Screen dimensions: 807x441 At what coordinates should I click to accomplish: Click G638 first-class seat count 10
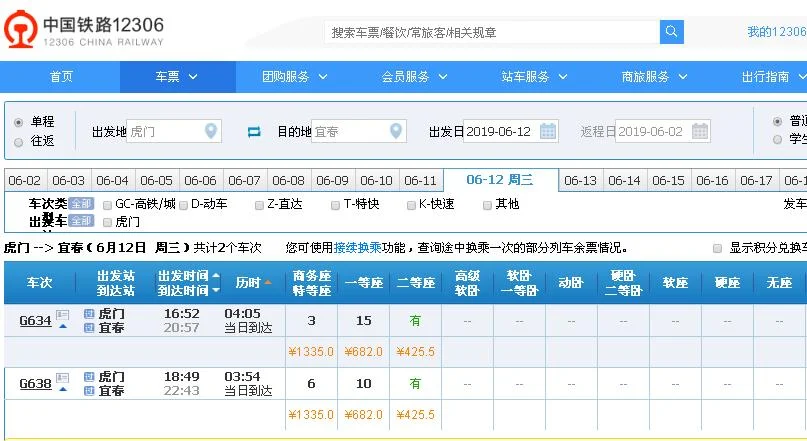click(x=363, y=384)
